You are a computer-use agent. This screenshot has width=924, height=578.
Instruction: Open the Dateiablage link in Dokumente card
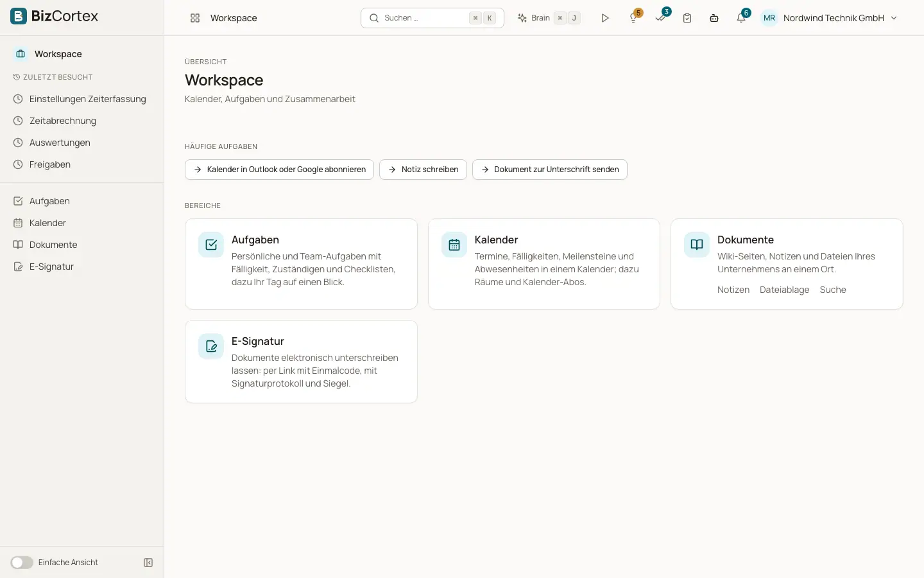[784, 290]
